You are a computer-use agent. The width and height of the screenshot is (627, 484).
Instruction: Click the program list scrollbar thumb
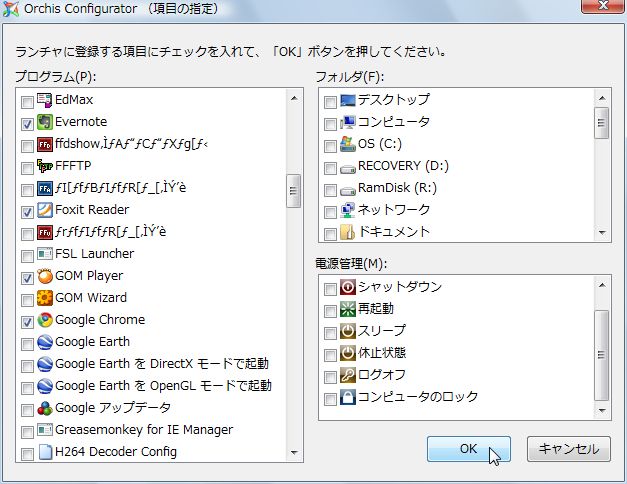(x=294, y=191)
